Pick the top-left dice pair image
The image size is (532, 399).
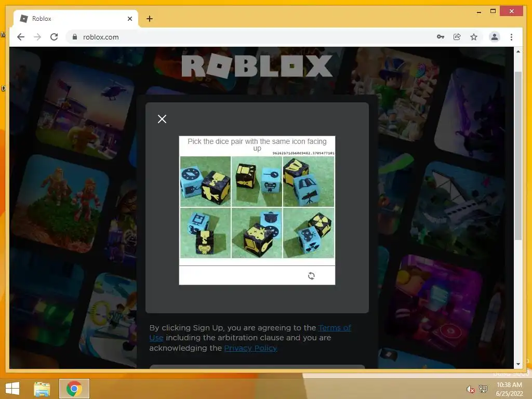(205, 181)
